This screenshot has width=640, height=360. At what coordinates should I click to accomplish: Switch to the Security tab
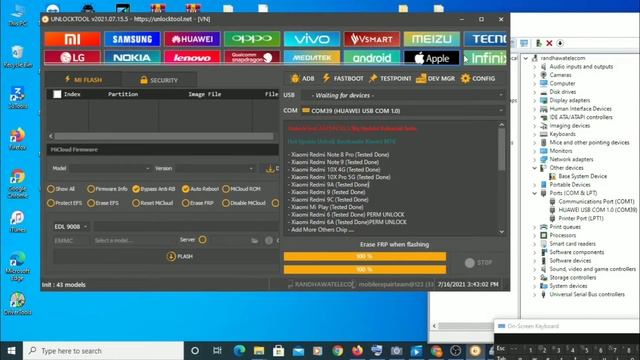[159, 80]
